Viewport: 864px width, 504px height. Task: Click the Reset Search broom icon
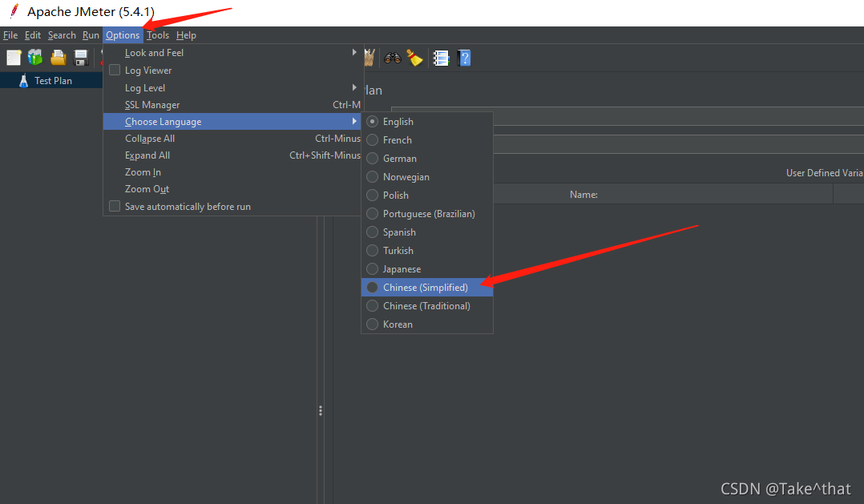pyautogui.click(x=415, y=58)
